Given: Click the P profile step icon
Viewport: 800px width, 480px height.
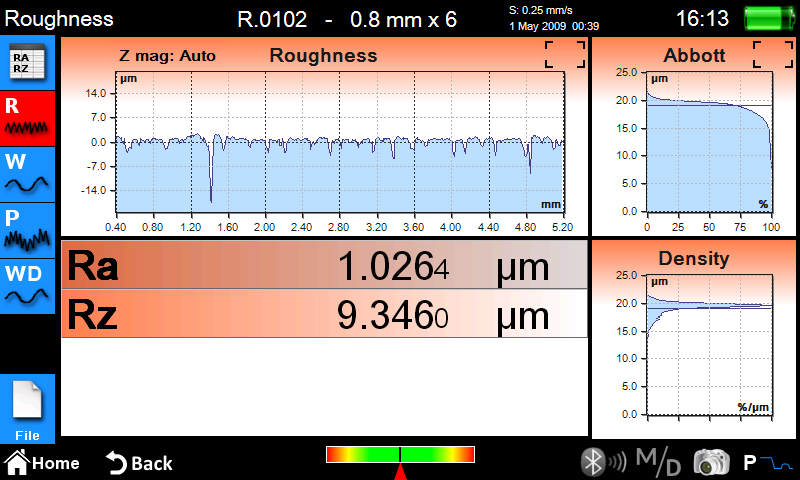Looking at the screenshot, I should pyautogui.click(x=767, y=462).
